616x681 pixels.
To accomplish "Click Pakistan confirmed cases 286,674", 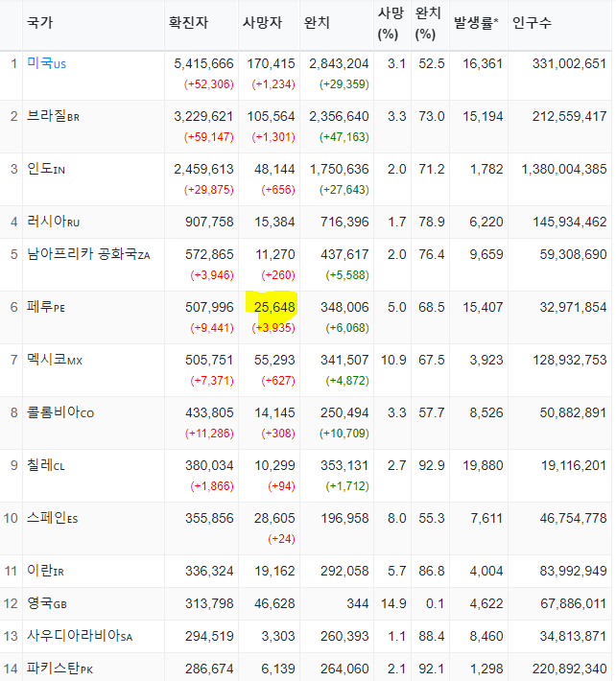I will (209, 669).
